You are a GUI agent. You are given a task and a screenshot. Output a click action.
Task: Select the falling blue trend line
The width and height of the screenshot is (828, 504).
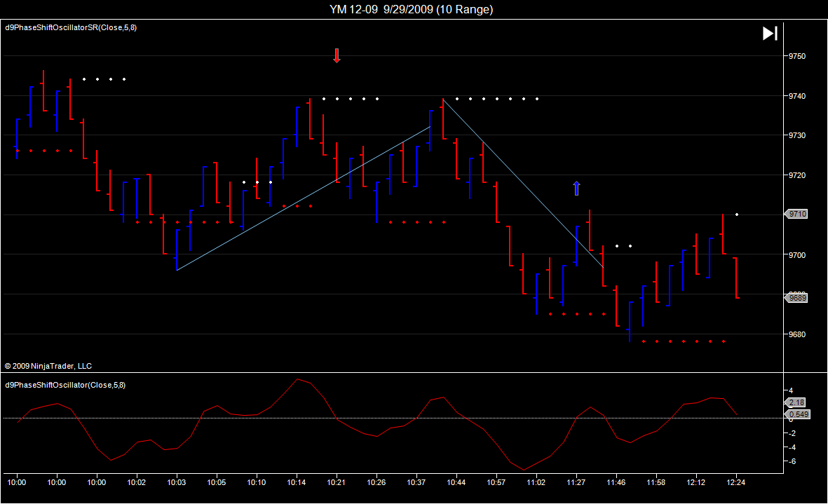click(x=523, y=182)
